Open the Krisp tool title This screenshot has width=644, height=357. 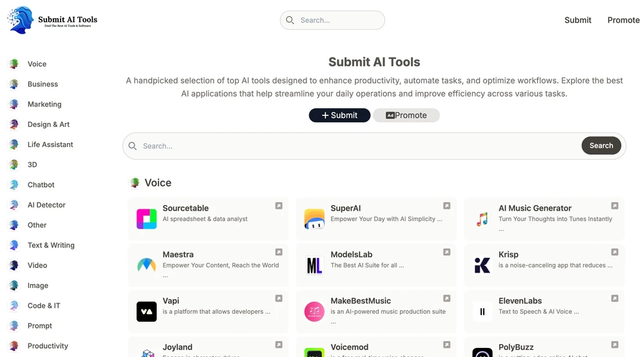509,255
